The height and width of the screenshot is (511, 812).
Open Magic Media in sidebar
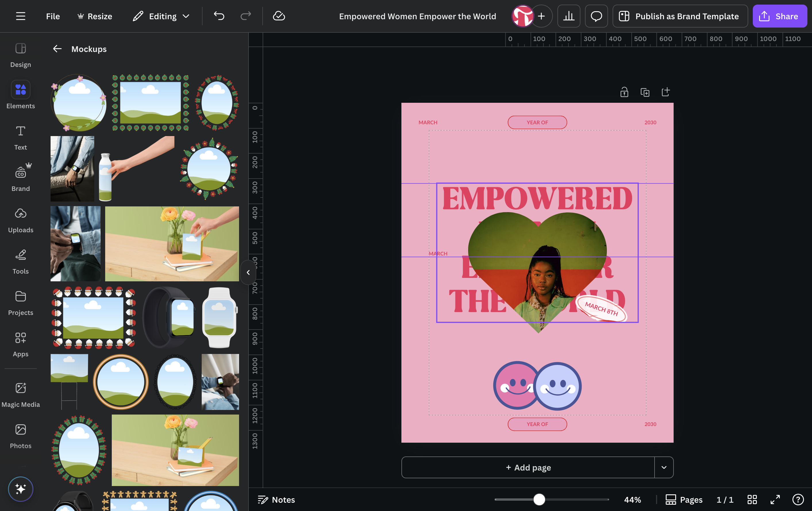[21, 394]
